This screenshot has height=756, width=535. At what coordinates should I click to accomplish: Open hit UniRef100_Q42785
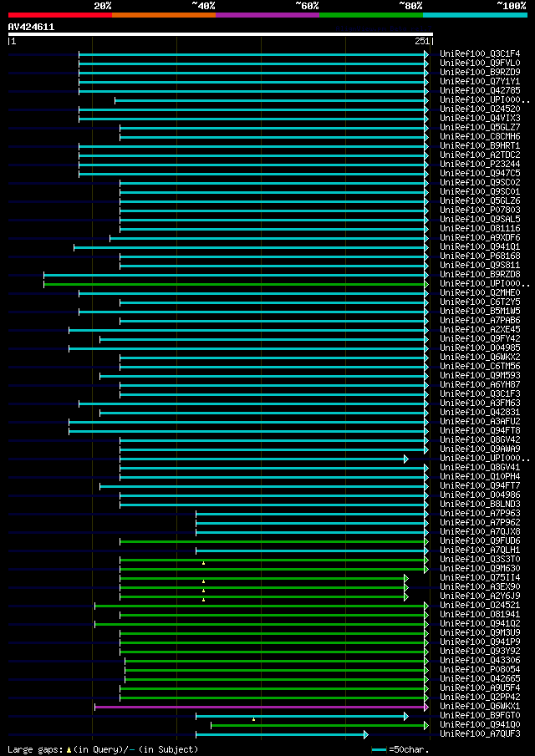pos(480,91)
